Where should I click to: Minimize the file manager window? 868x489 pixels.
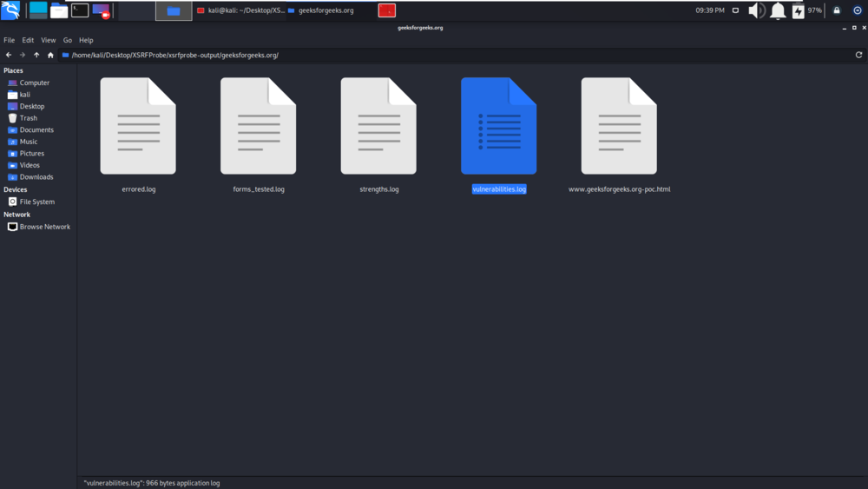(x=845, y=28)
